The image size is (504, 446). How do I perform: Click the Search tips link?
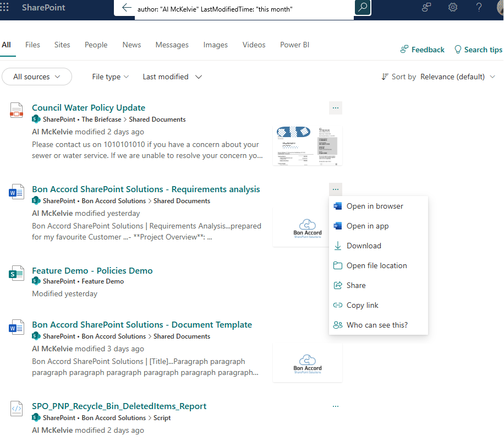click(479, 50)
